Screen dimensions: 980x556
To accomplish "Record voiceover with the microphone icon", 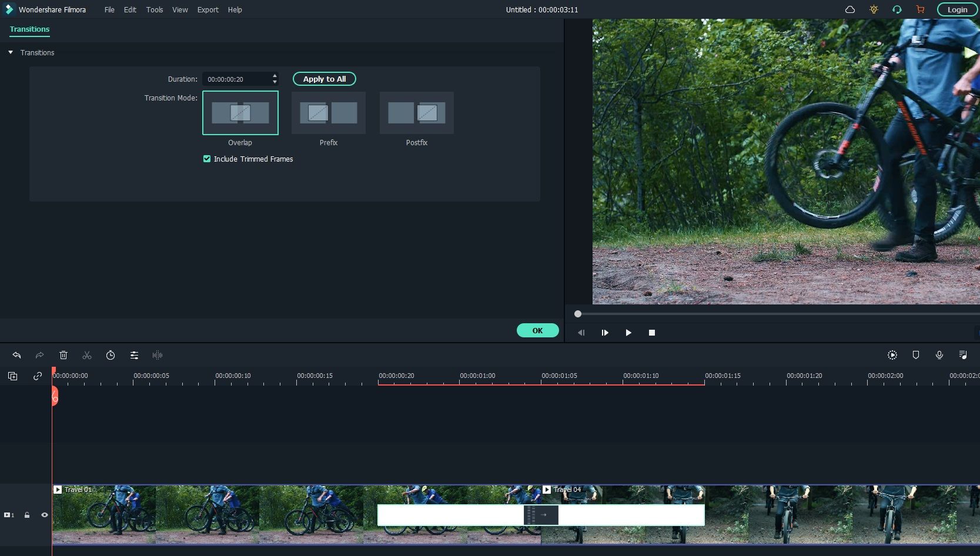I will (x=939, y=355).
